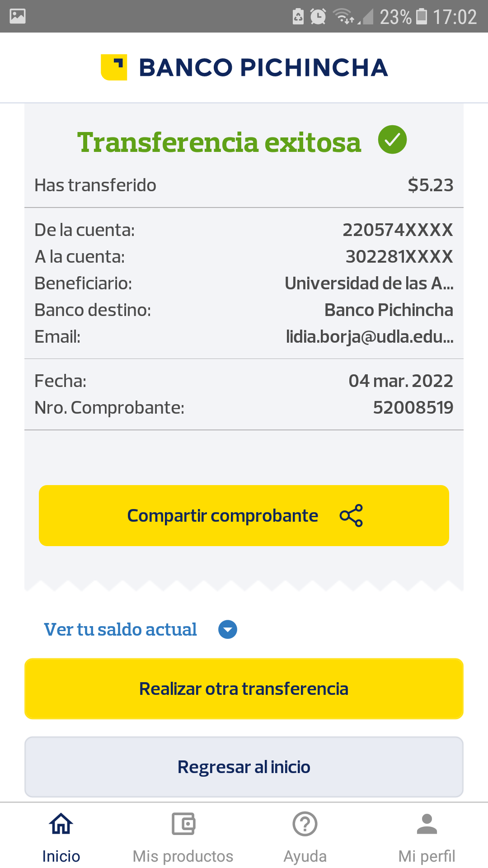Image resolution: width=488 pixels, height=868 pixels.
Task: Tap the share icon on Compartir comprobante
Action: [351, 515]
